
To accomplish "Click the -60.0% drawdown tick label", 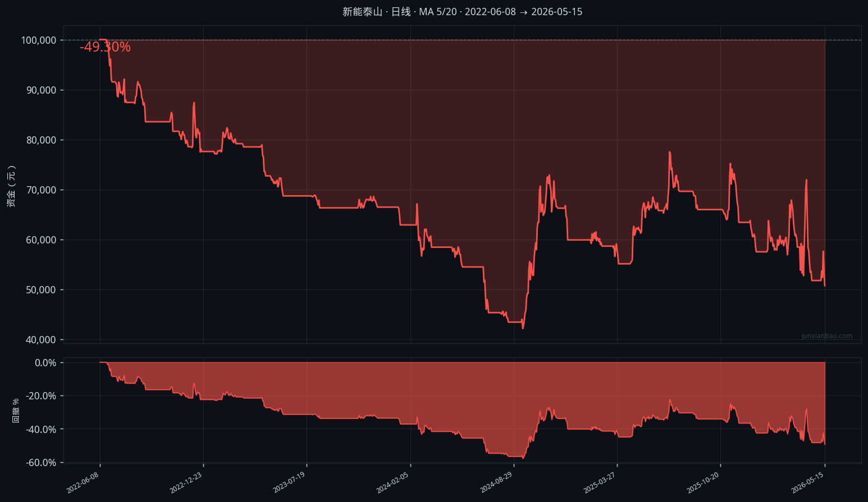I will [42, 463].
